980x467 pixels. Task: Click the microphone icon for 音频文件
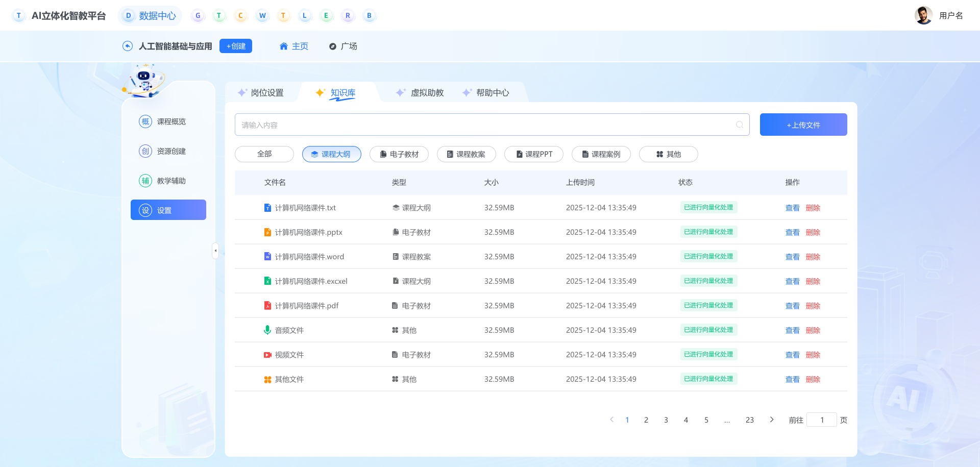(267, 330)
